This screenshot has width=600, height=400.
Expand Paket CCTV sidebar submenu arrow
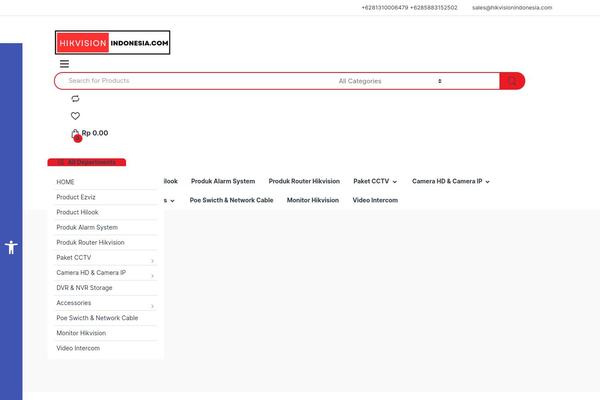152,261
